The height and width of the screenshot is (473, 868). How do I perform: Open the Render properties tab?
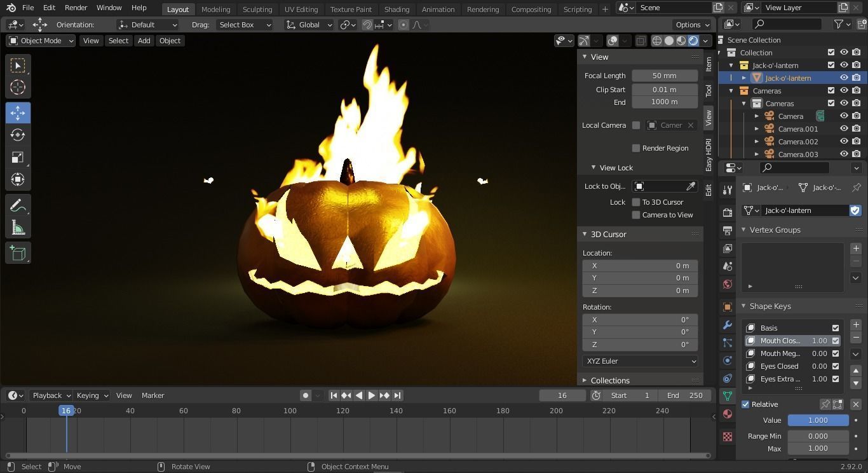[x=728, y=212]
